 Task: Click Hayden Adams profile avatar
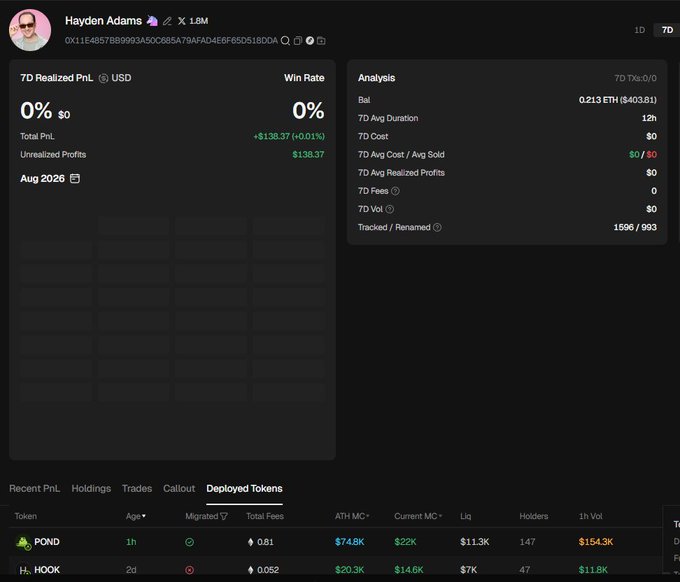pos(30,30)
